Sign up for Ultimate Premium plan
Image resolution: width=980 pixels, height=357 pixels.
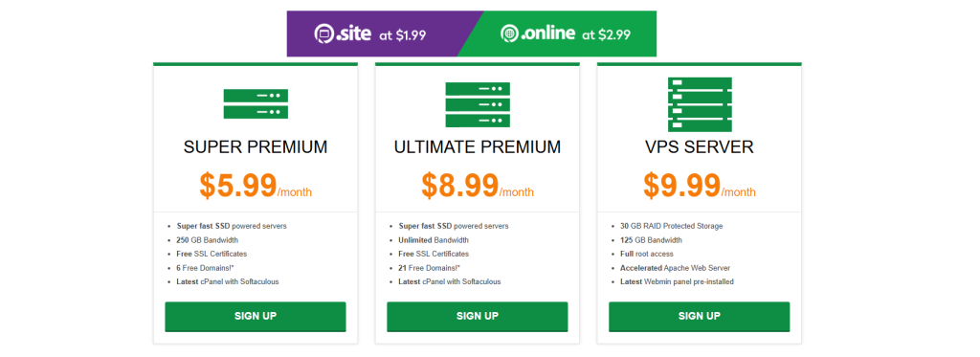pyautogui.click(x=478, y=317)
